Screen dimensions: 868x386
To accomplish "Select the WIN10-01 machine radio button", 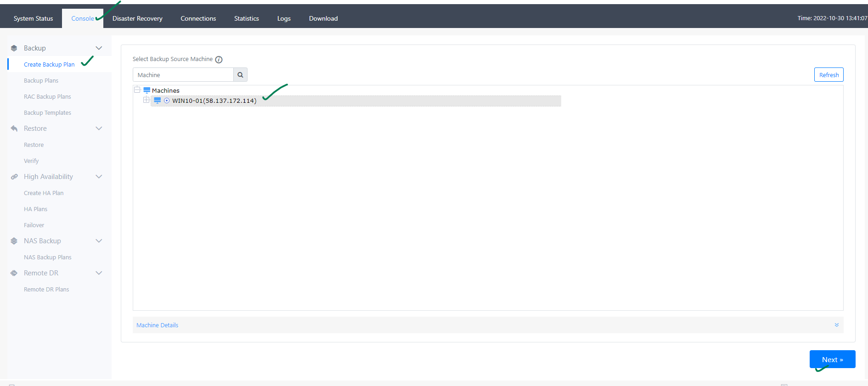I will 167,101.
